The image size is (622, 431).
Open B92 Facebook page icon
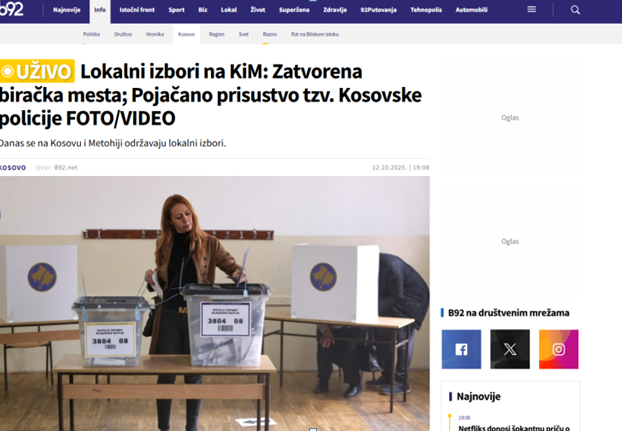461,349
